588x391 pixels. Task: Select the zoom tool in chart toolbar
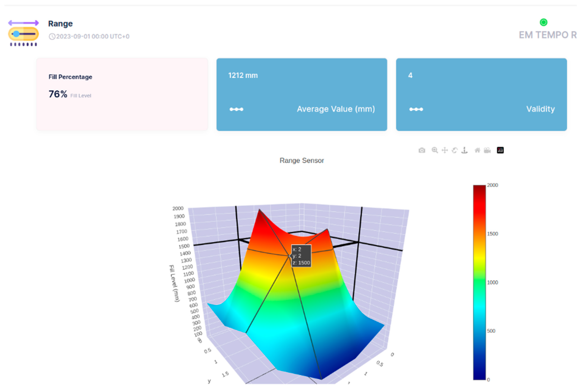(435, 150)
